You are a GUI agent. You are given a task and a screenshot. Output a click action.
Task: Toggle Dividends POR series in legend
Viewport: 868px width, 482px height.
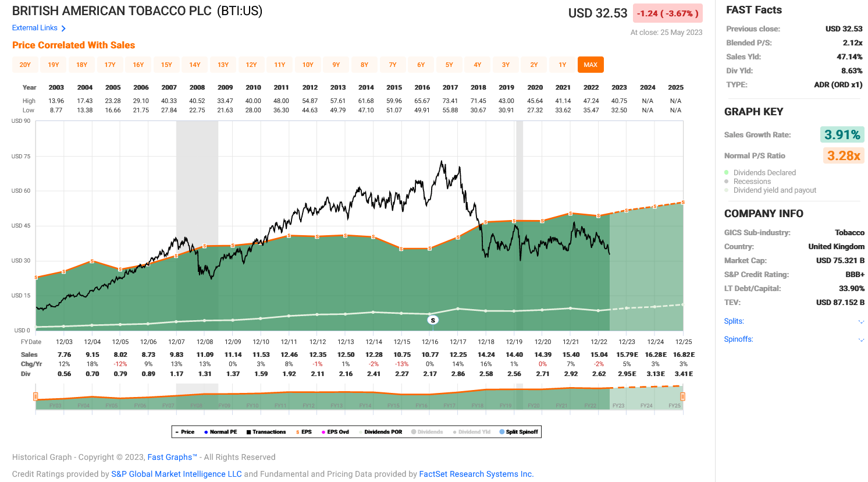(x=380, y=432)
